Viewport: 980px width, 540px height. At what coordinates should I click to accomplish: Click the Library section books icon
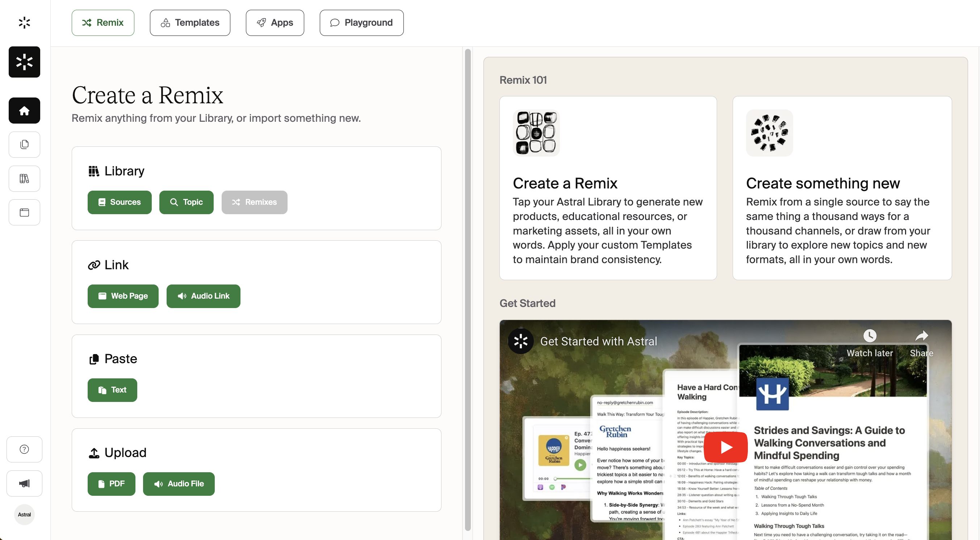94,171
